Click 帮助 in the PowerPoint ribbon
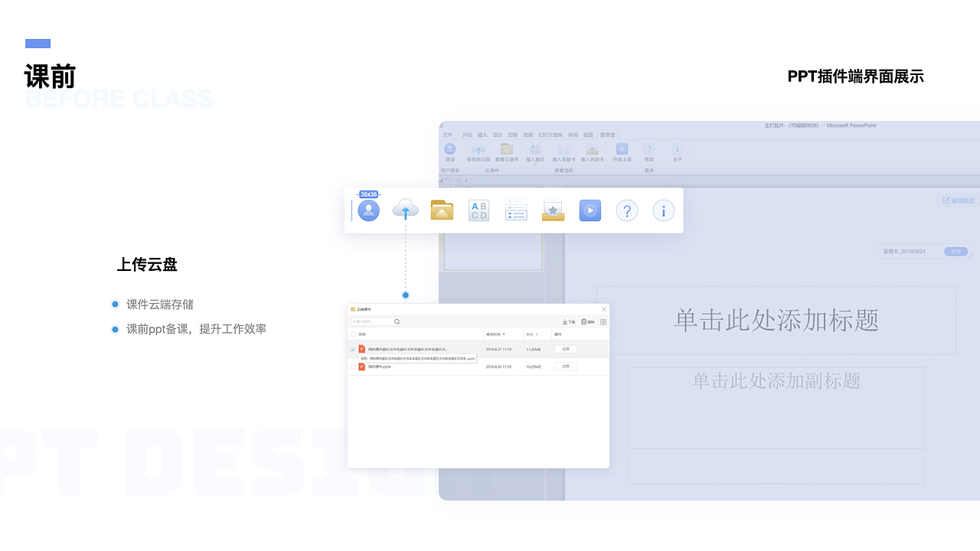Image resolution: width=980 pixels, height=551 pixels. (649, 153)
